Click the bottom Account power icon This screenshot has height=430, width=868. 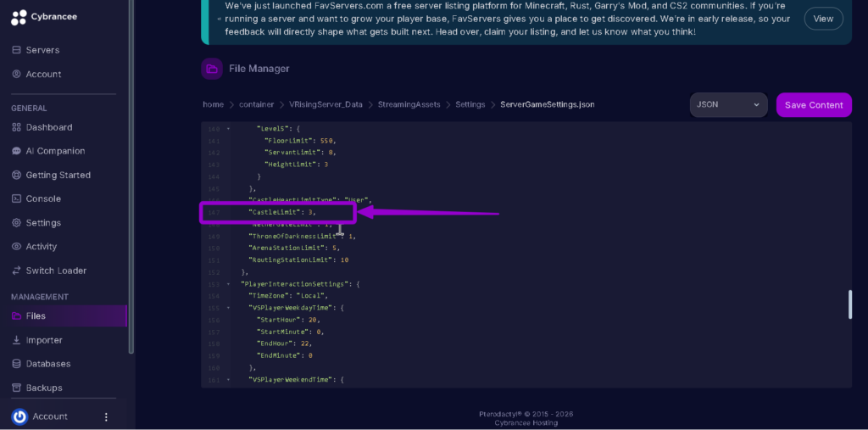(19, 416)
